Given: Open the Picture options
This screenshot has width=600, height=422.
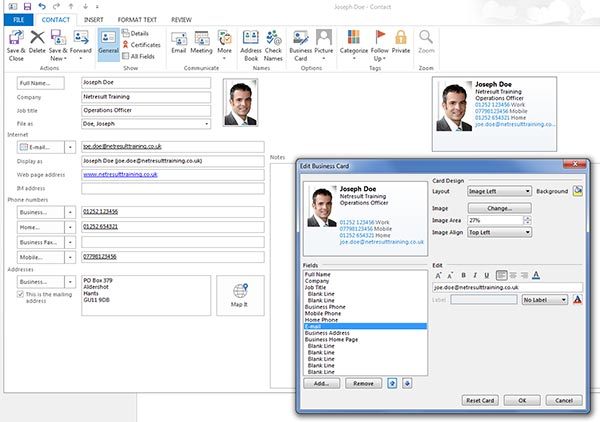Looking at the screenshot, I should point(324,45).
